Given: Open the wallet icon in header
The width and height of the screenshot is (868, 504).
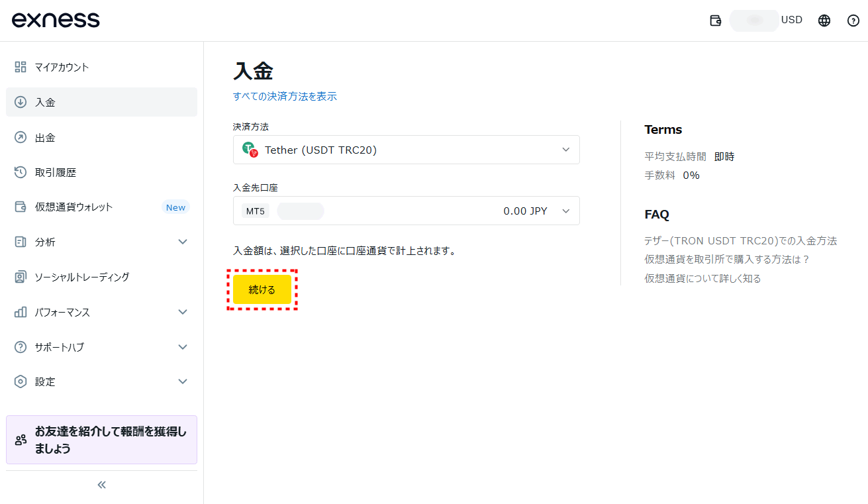Looking at the screenshot, I should click(715, 21).
